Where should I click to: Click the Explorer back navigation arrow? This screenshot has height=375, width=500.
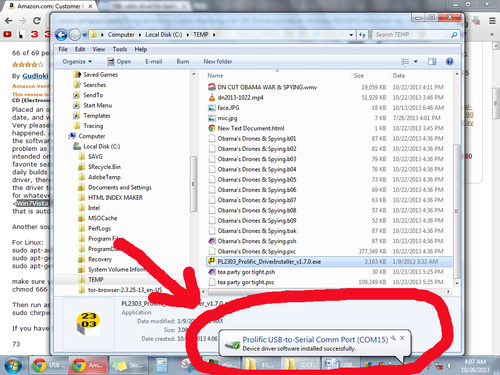coord(61,35)
